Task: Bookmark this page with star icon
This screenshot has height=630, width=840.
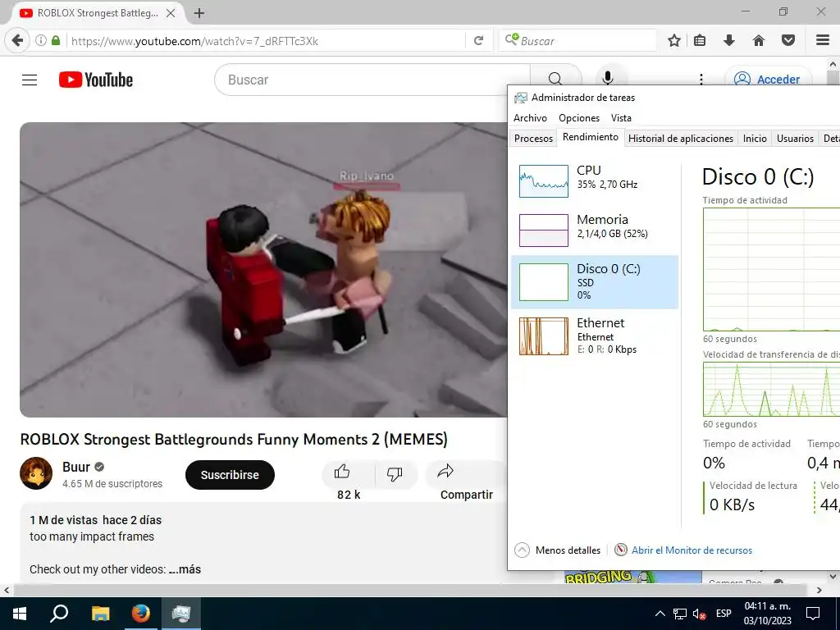Action: tap(674, 40)
